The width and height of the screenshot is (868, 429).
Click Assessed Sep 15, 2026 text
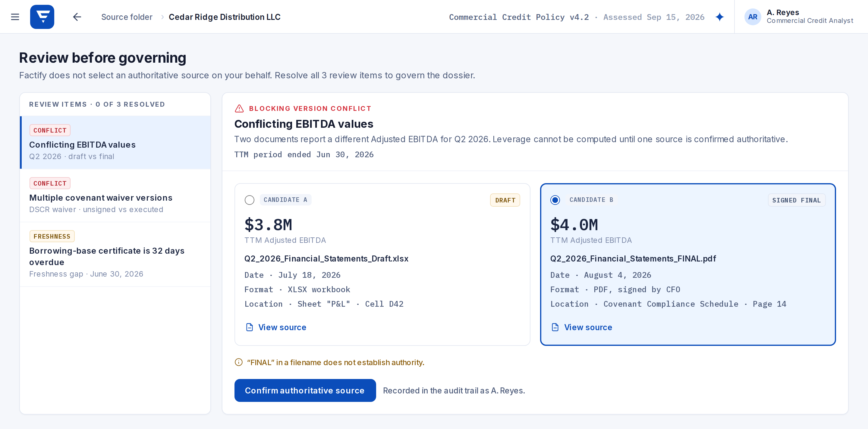click(654, 17)
